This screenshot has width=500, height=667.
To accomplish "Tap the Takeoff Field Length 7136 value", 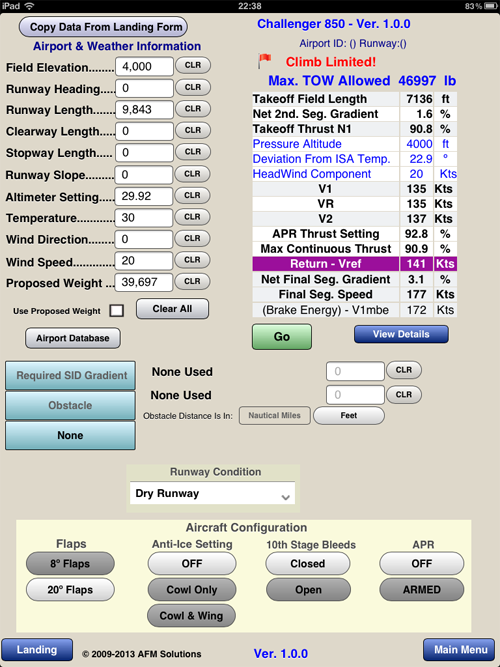I will point(419,99).
